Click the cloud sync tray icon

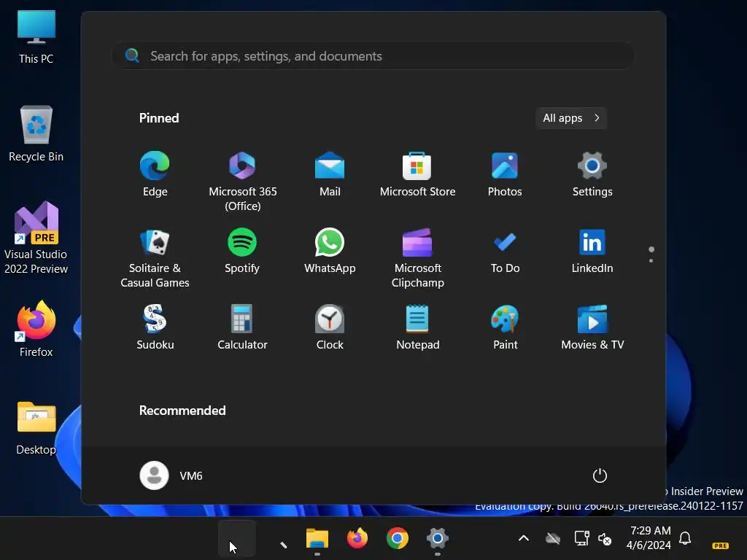pos(553,538)
